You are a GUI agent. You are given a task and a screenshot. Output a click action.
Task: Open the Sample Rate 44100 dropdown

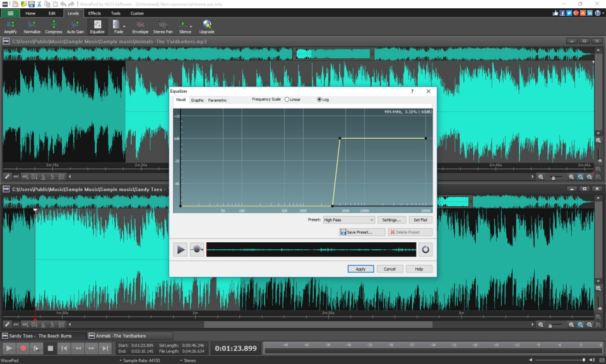[x=140, y=360]
